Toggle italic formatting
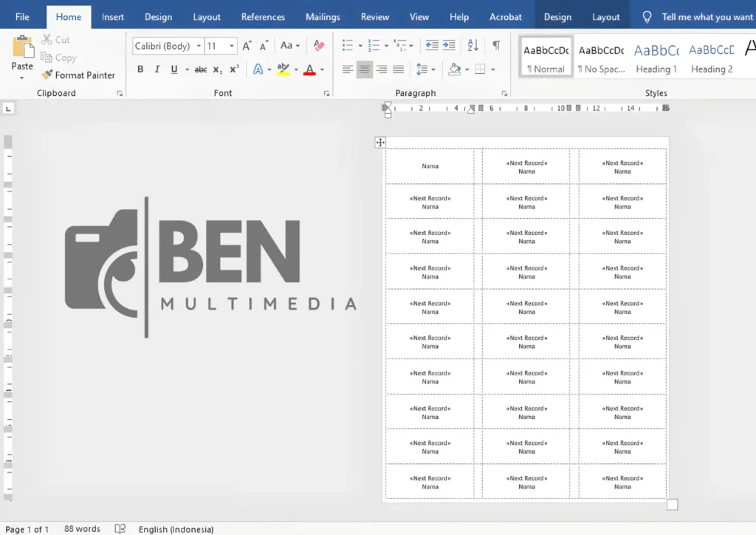The width and height of the screenshot is (756, 535). click(x=156, y=69)
